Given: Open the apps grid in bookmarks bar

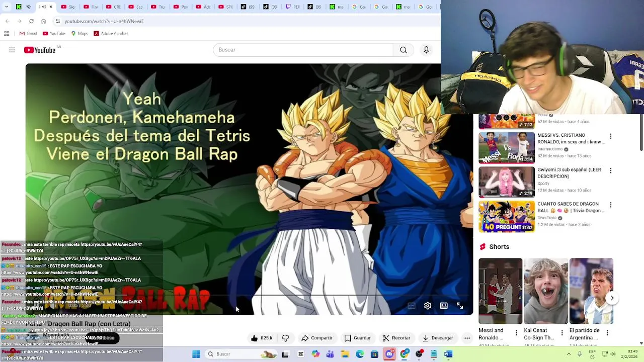Looking at the screenshot, I should (7, 34).
